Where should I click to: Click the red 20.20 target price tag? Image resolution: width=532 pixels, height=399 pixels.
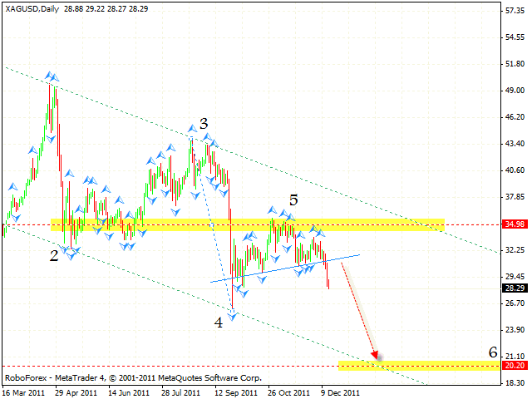pos(513,366)
